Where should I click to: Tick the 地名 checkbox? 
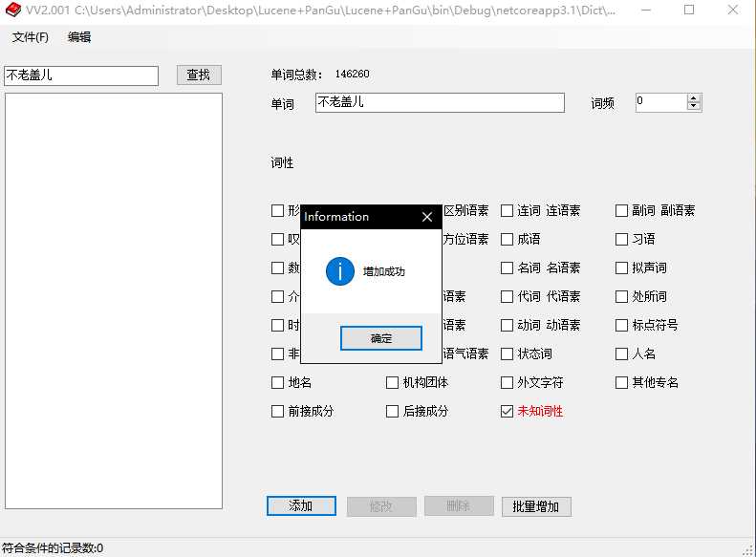pos(278,383)
